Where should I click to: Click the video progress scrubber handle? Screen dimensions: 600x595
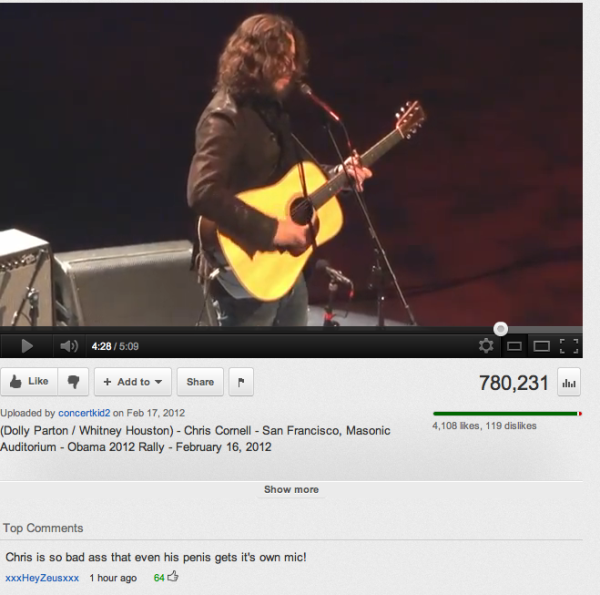tap(501, 329)
